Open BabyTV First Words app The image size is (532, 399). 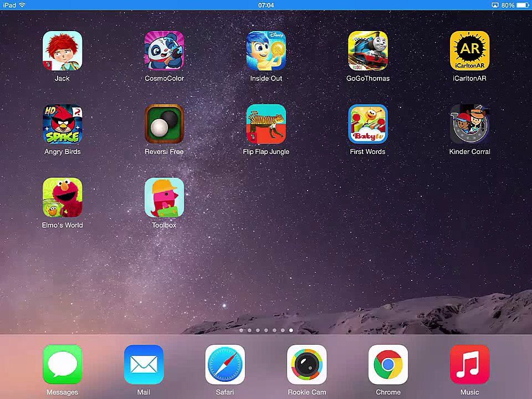[368, 124]
